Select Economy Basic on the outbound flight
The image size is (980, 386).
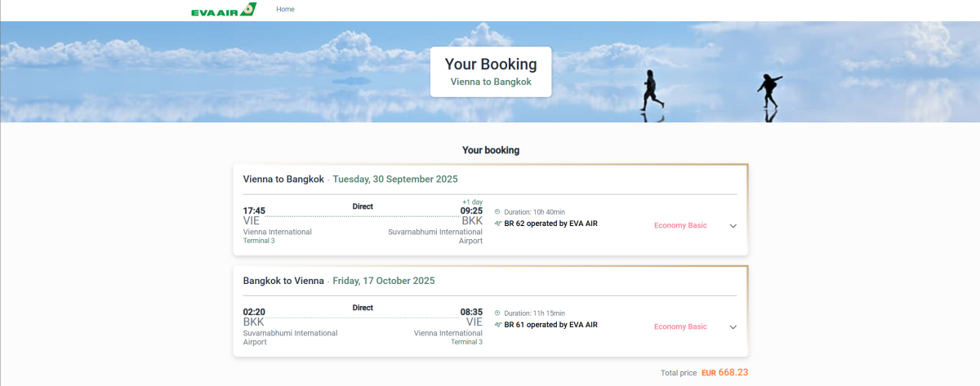(680, 225)
